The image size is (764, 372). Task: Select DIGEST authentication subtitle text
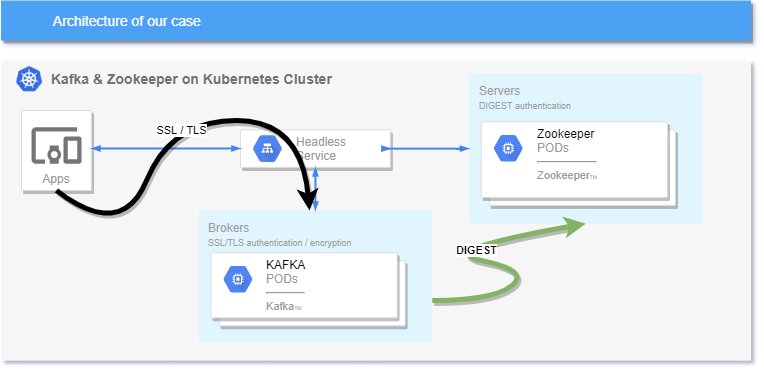pyautogui.click(x=525, y=105)
